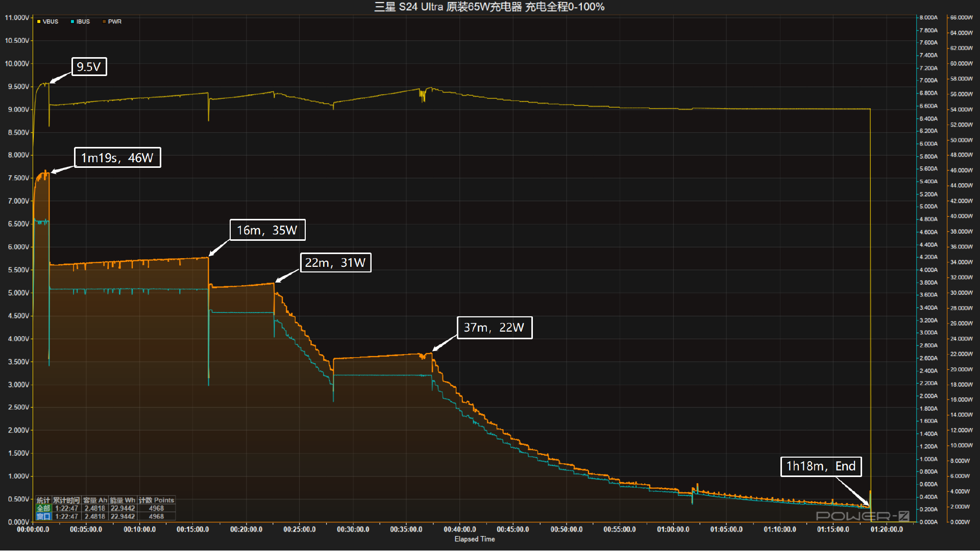980x551 pixels.
Task: Click the 1:22:47 time in the 全部 row
Action: click(x=66, y=509)
